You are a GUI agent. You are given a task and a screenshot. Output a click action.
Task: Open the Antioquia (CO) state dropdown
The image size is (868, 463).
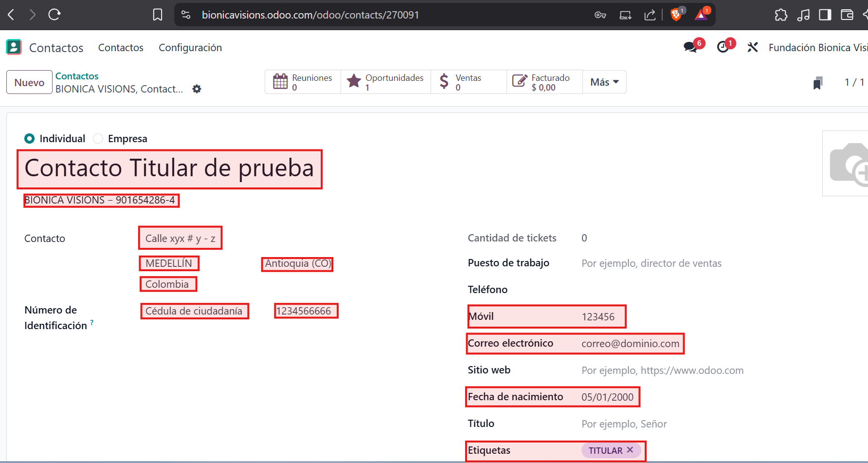tap(297, 264)
